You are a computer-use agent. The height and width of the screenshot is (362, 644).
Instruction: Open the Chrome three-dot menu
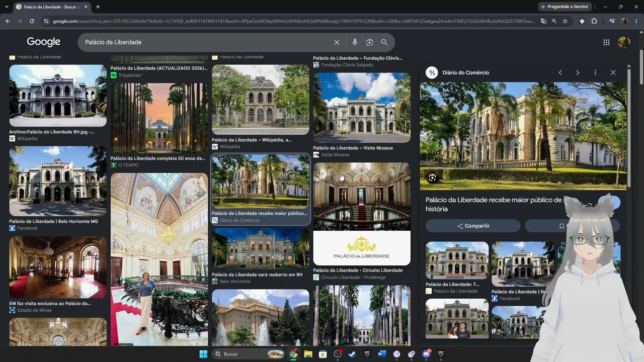636,21
